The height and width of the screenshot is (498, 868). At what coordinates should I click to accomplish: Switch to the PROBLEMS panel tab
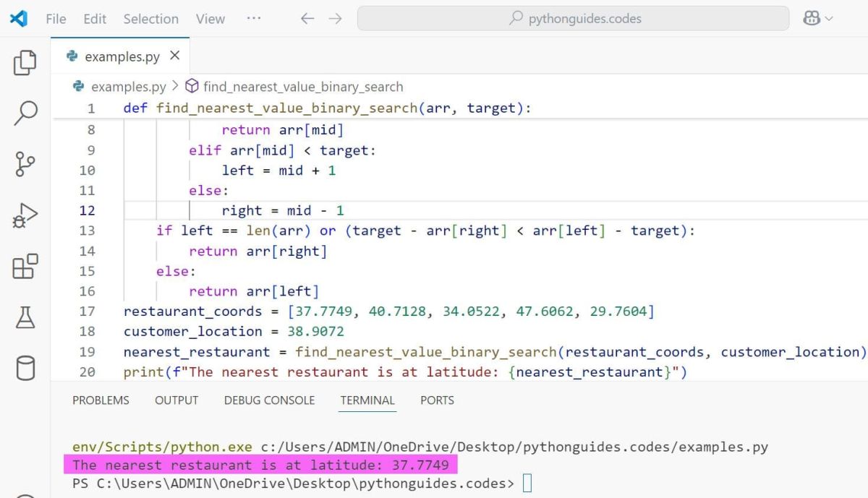point(101,400)
